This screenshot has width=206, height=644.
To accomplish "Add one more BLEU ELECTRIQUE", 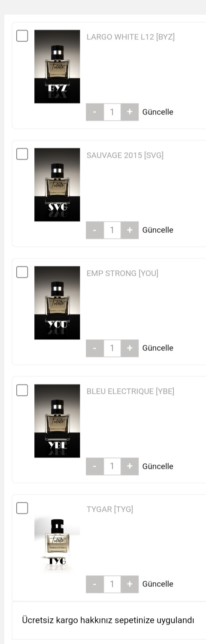I will [x=130, y=466].
